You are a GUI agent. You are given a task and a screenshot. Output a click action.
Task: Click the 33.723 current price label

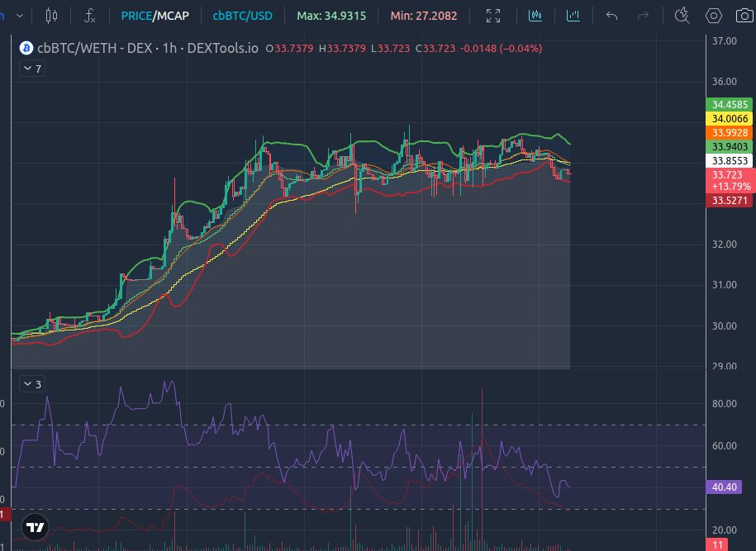coord(730,180)
